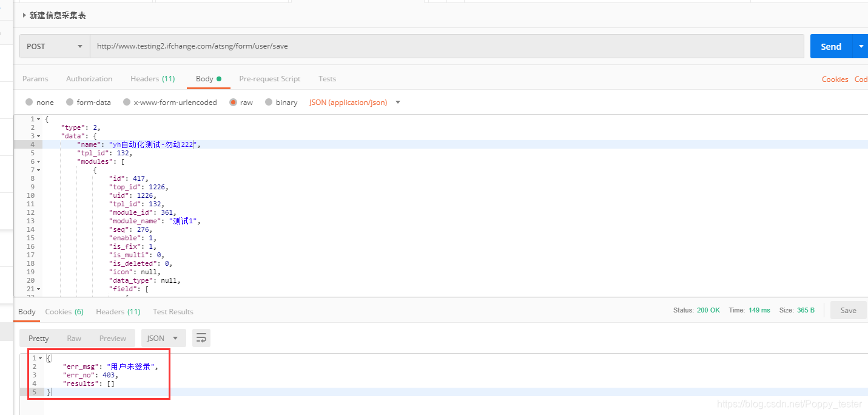This screenshot has width=868, height=415.
Task: Collapse the response JSON root at line 1
Action: point(41,359)
